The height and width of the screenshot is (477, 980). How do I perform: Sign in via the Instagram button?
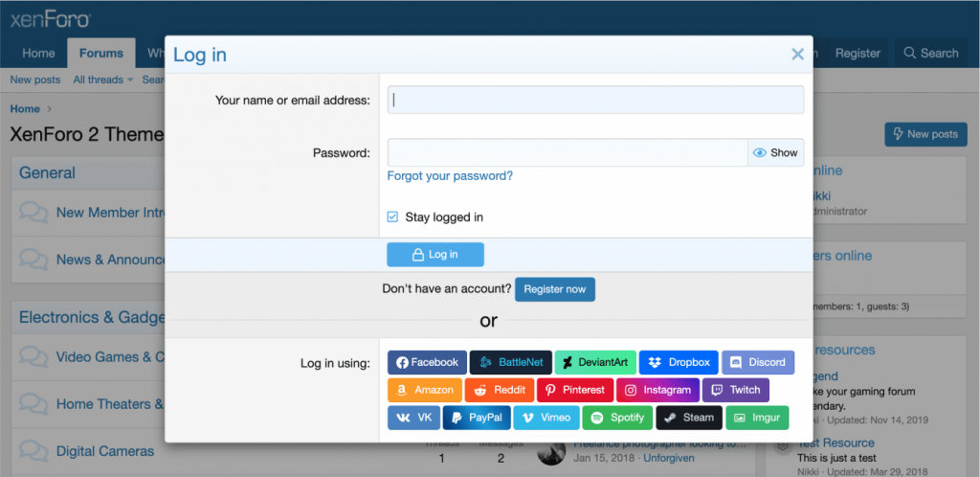click(x=657, y=390)
